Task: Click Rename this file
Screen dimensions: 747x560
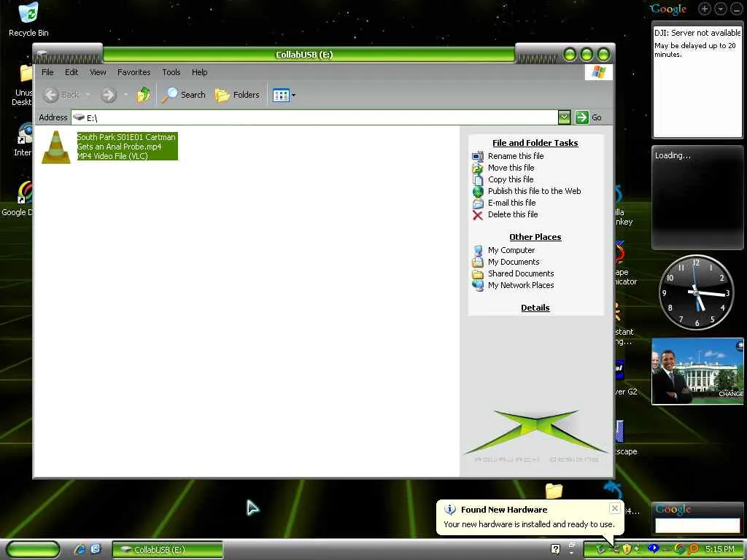Action: tap(516, 156)
